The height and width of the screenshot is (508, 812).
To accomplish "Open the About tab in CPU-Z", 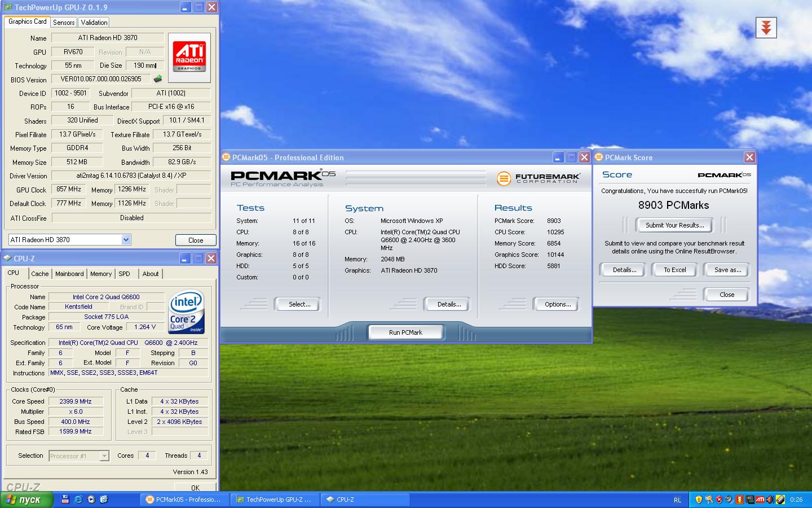I will coord(151,274).
